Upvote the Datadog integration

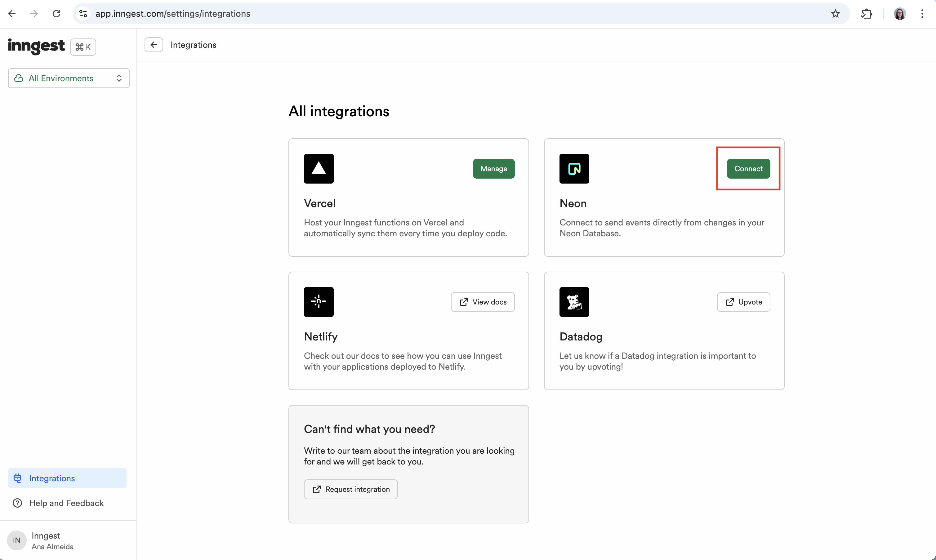coord(743,302)
